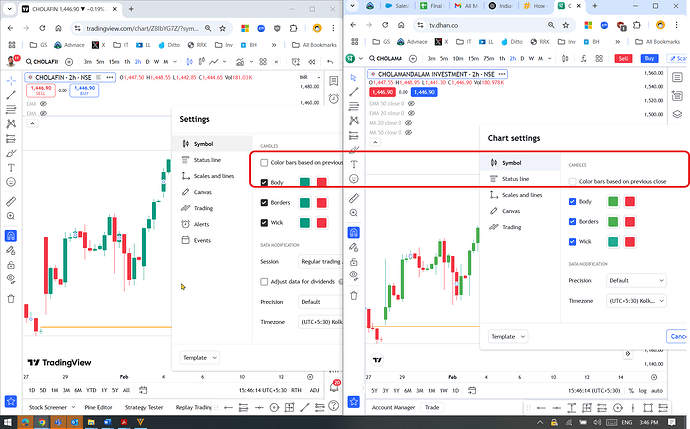This screenshot has width=690, height=429.
Task: Click zoom-in tool in Dhan window toolbar
Action: tap(353, 213)
